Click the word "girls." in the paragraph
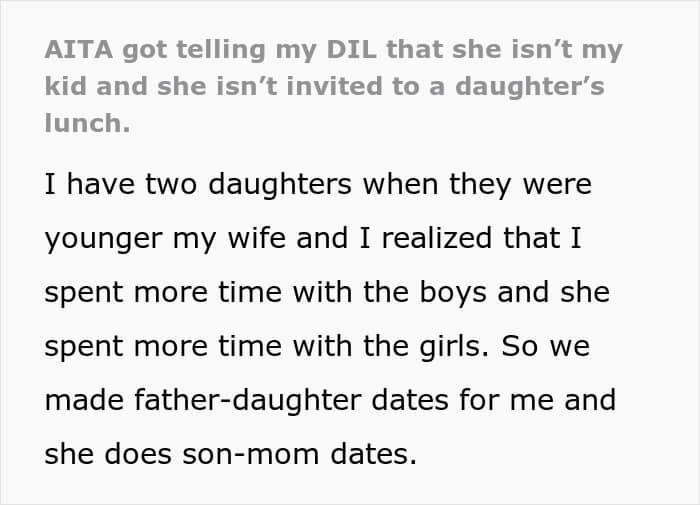 tap(454, 347)
